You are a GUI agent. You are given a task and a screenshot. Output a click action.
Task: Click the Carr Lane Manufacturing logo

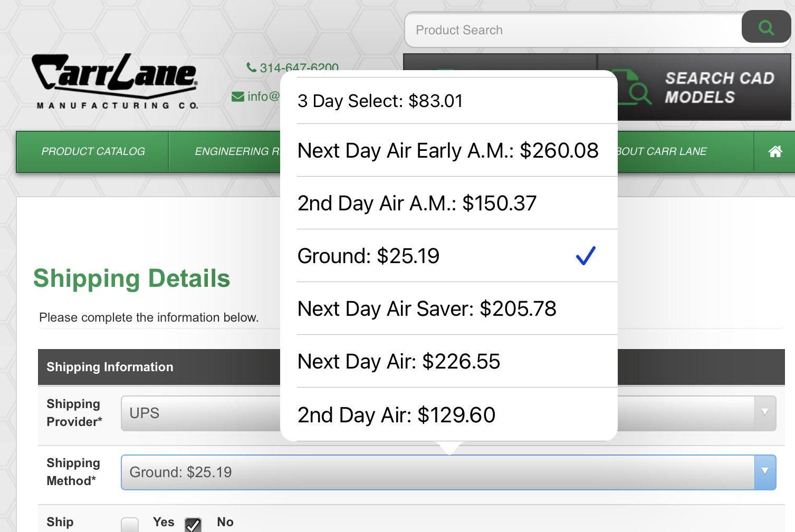(115, 82)
